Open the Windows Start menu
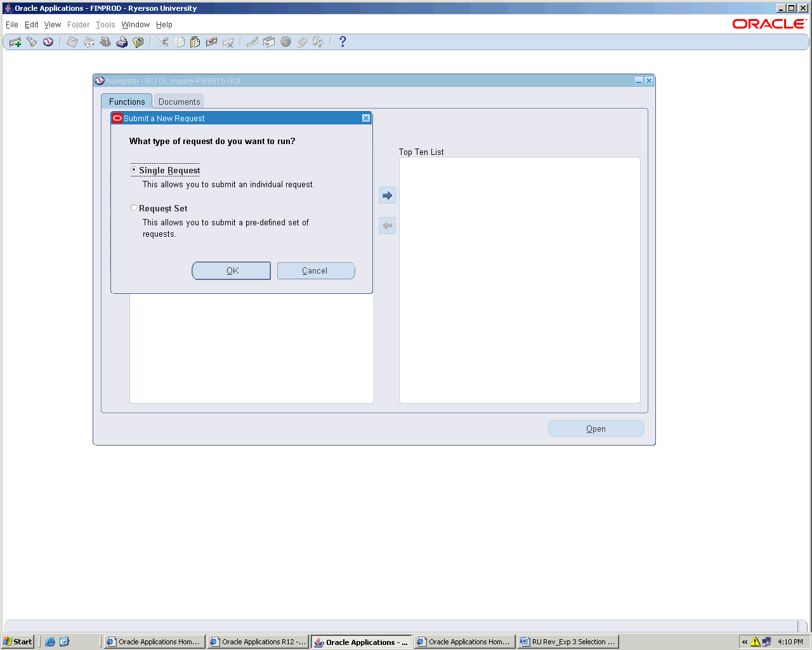812x650 pixels. (x=18, y=642)
